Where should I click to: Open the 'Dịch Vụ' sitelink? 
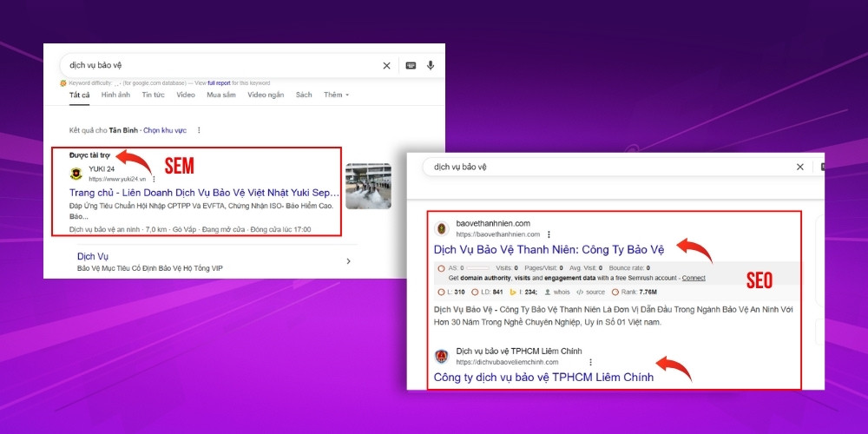point(93,256)
